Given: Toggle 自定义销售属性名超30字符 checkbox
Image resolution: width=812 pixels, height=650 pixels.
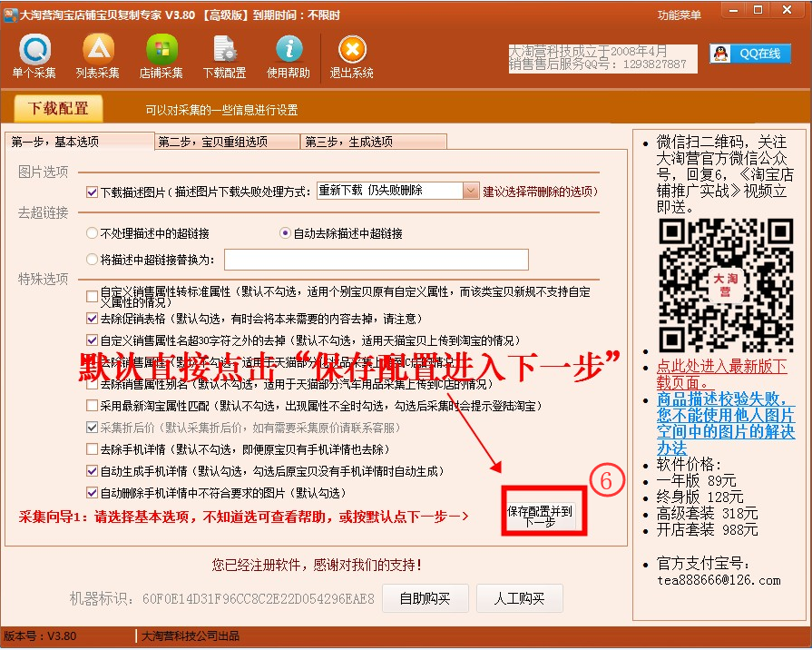Looking at the screenshot, I should point(93,340).
